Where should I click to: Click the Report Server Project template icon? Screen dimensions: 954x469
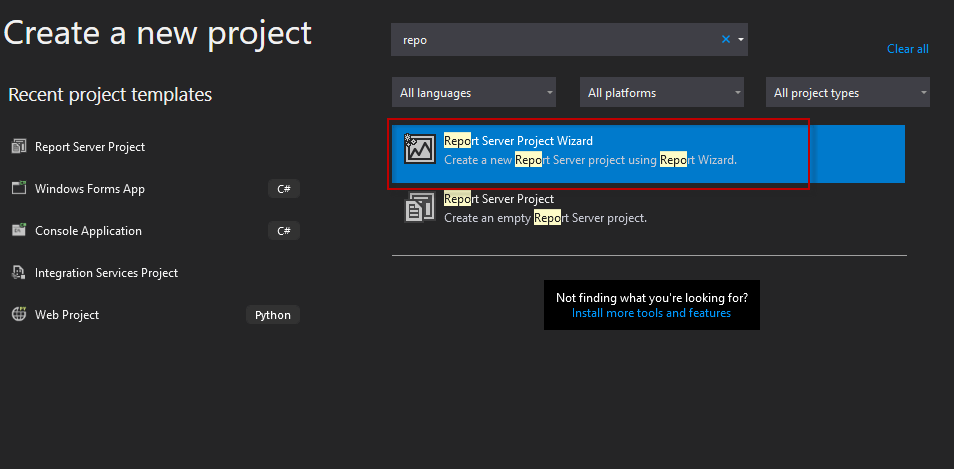coord(419,208)
